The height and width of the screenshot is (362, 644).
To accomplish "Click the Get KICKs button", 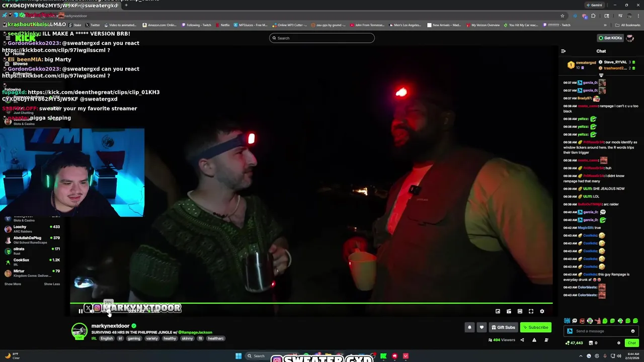I will [610, 38].
